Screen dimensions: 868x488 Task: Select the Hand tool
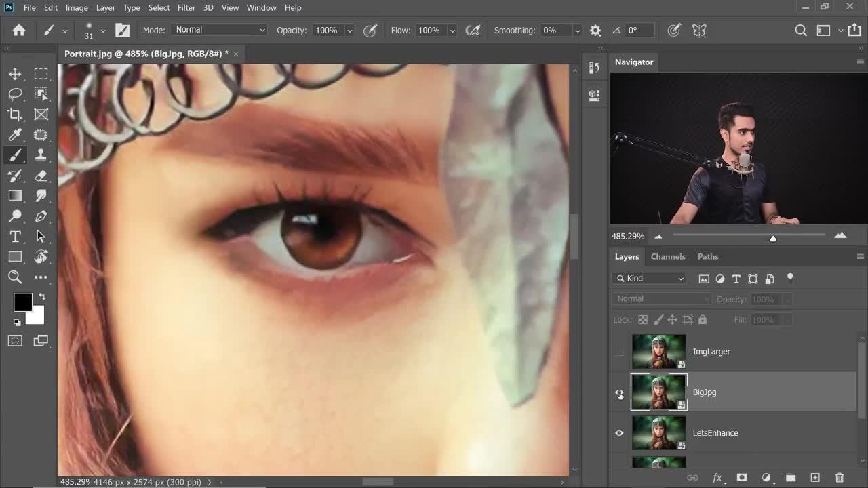pos(41,257)
